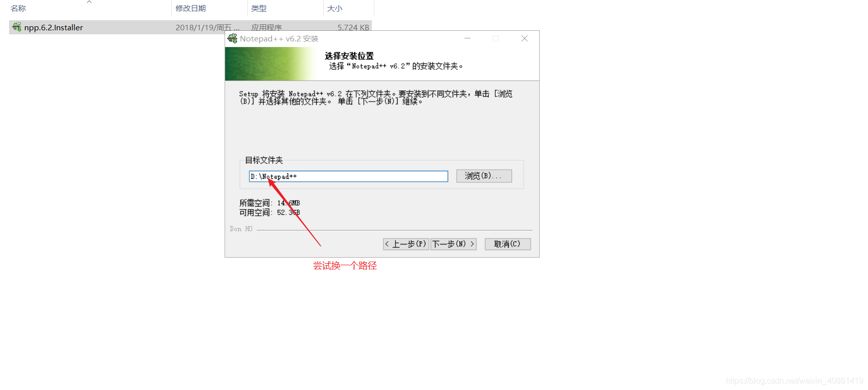Screen dimensions: 868x390
Task: Click the 选择安装位置 heading
Action: point(349,56)
